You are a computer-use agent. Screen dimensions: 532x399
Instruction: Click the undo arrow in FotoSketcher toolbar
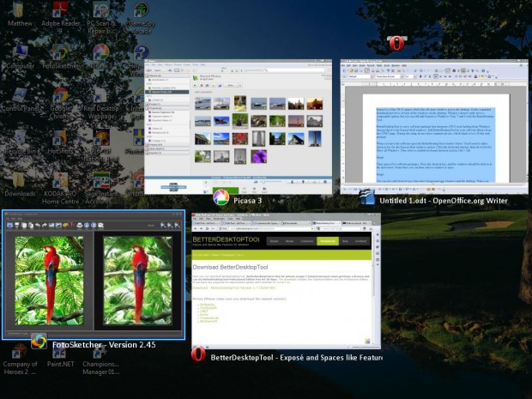point(38,225)
